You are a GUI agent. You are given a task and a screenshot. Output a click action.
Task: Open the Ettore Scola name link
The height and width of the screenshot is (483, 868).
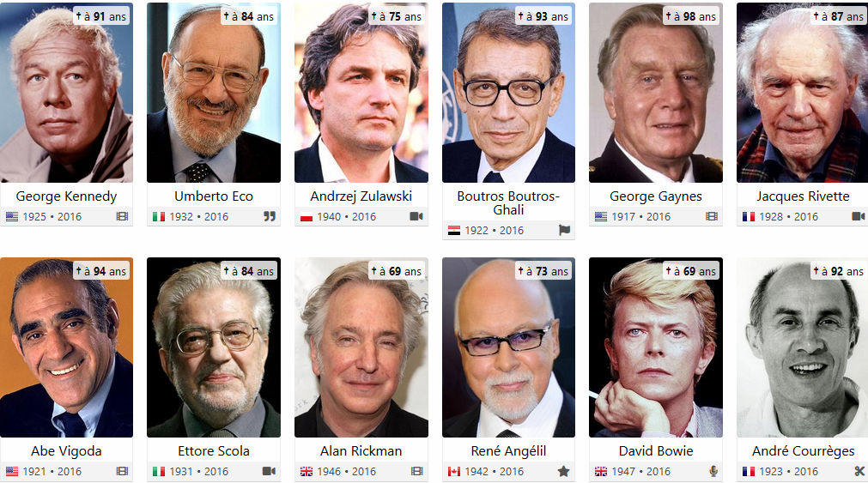[214, 451]
